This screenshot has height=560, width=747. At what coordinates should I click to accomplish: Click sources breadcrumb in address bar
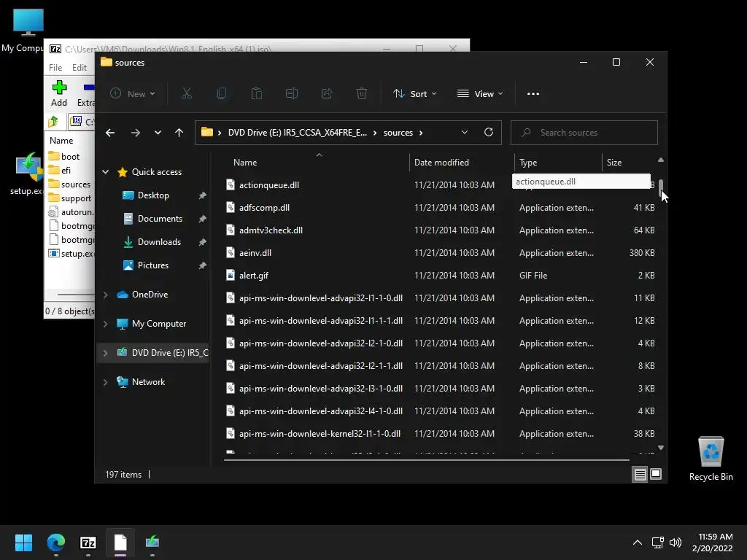pyautogui.click(x=398, y=133)
